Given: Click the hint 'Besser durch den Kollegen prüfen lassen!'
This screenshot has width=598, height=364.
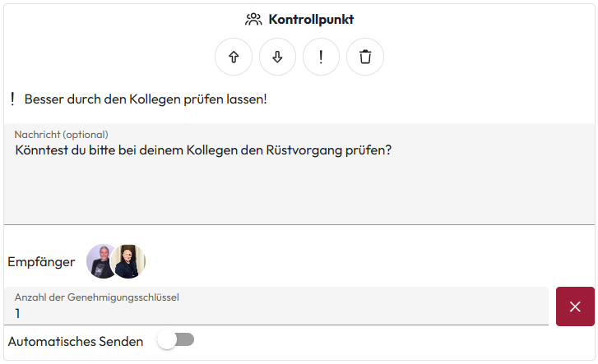Looking at the screenshot, I should 146,99.
